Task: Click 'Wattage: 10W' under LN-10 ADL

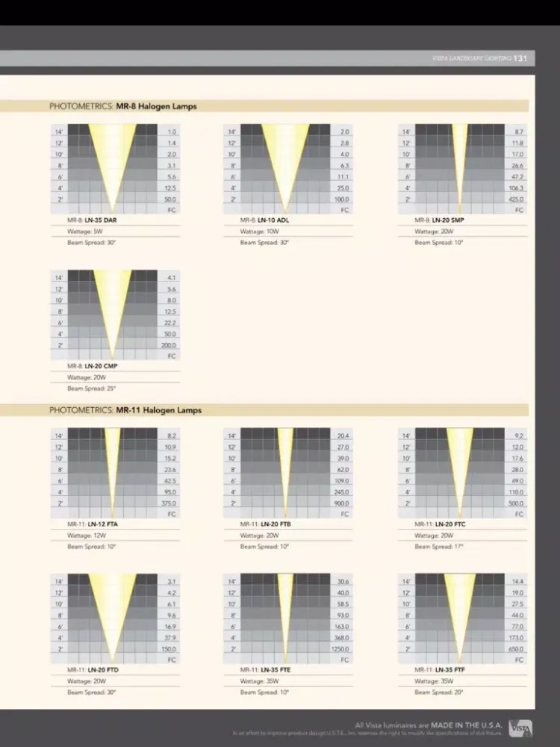Action: pos(260,232)
